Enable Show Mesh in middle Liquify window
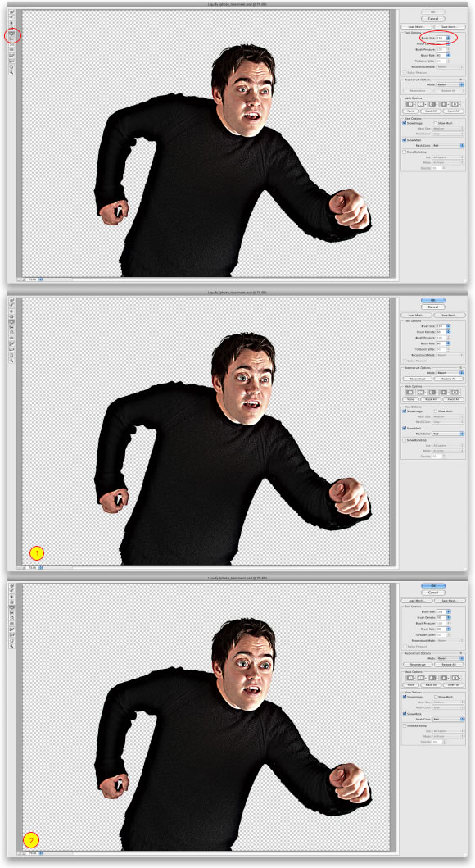Image resolution: width=475 pixels, height=868 pixels. [x=435, y=411]
